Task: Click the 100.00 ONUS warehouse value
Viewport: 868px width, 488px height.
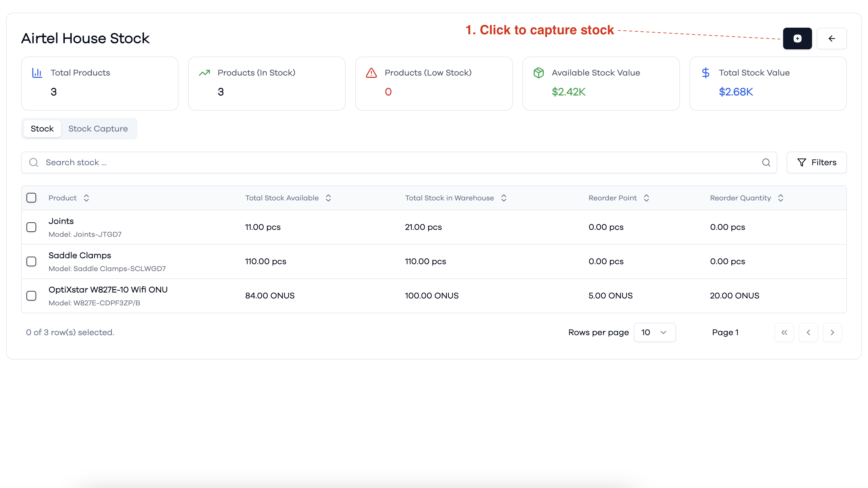Action: 432,296
